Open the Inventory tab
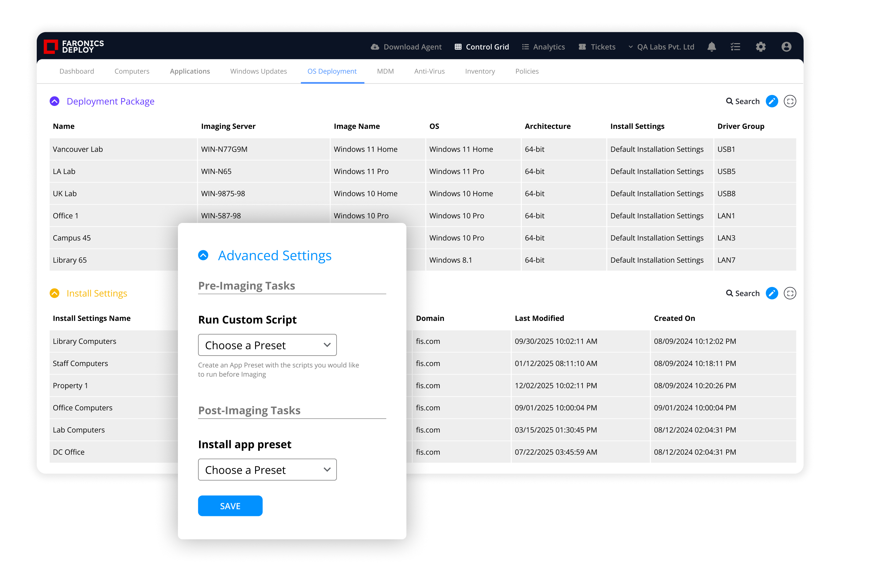882x588 pixels. coord(480,71)
